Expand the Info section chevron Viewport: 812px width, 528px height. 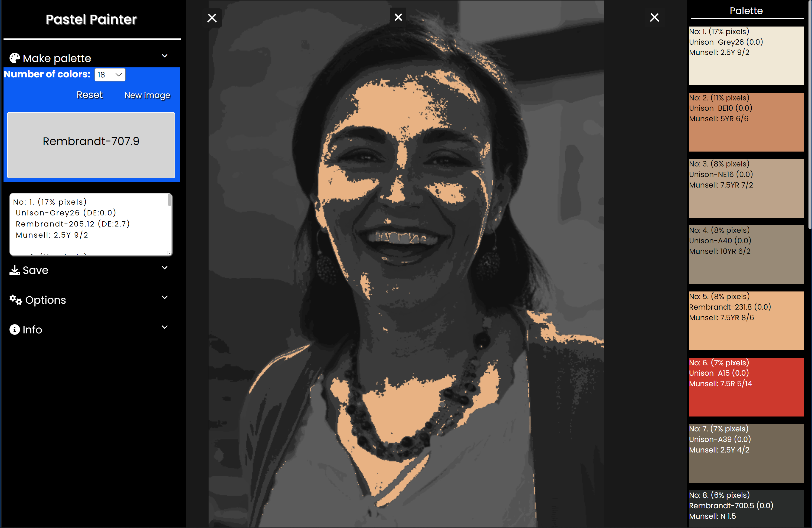click(165, 327)
